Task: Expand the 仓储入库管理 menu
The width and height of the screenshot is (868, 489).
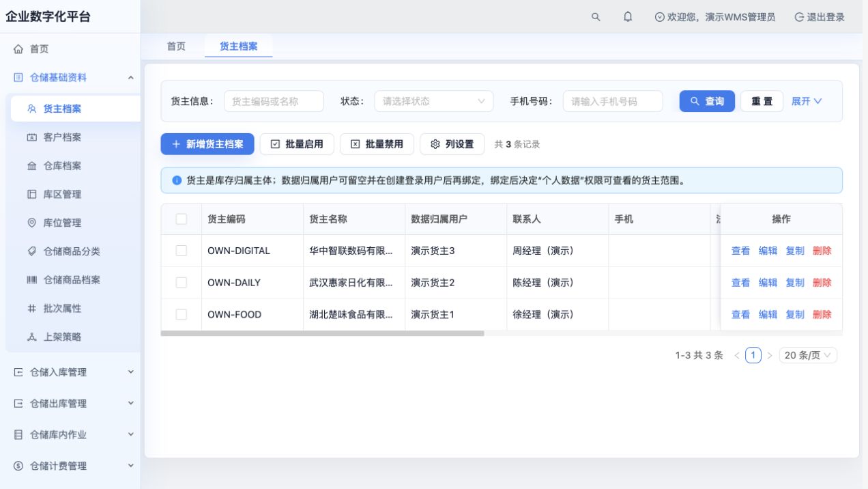Action: pyautogui.click(x=130, y=372)
